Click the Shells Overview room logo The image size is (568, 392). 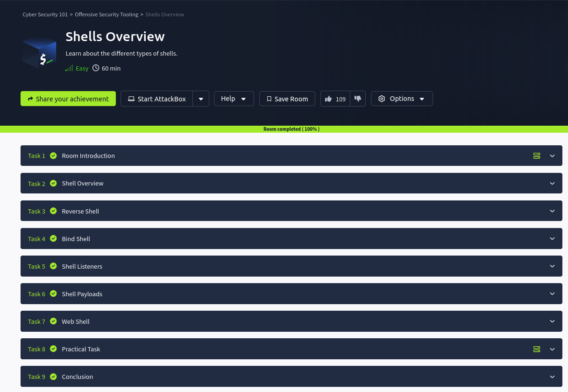pyautogui.click(x=39, y=52)
